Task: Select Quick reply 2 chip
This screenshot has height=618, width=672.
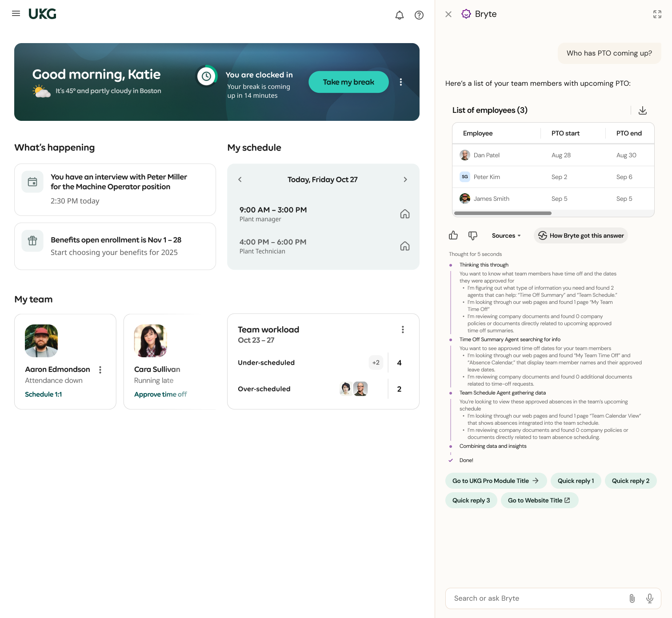Action: click(631, 481)
